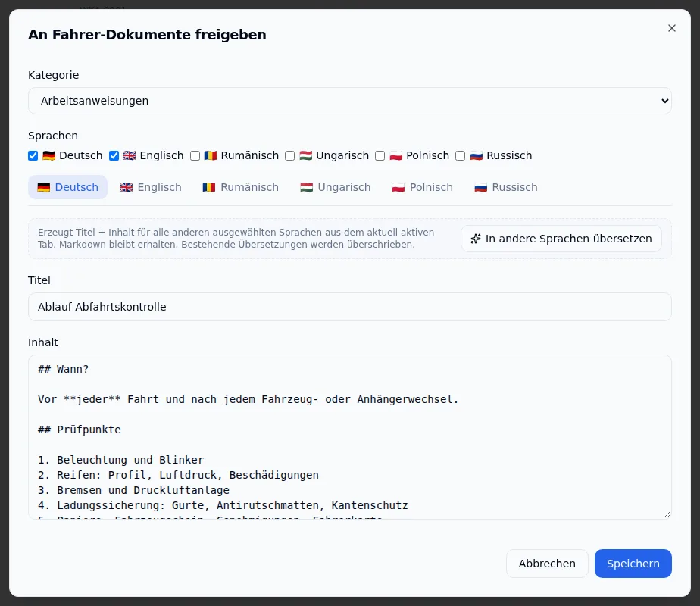Click the '3. Bremsen und Druckluftanlage' line
700x606 pixels.
[133, 490]
